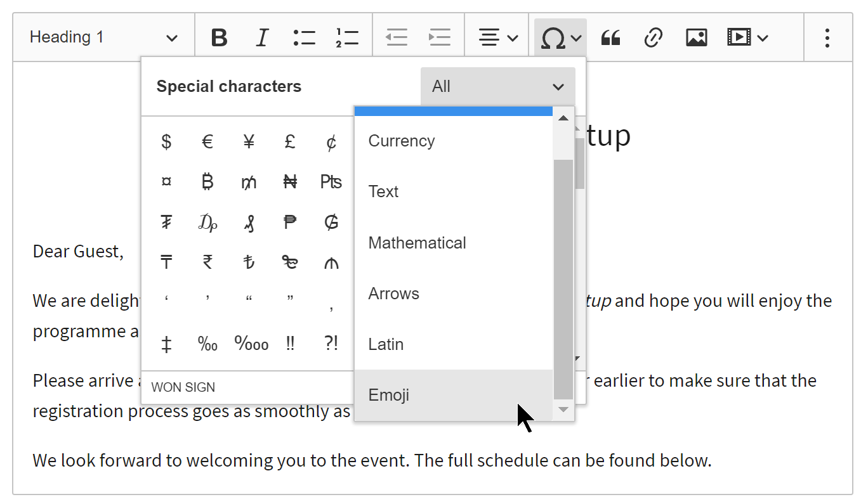Select Currency from the category list
Viewport: 861px width, 504px height.
point(453,141)
